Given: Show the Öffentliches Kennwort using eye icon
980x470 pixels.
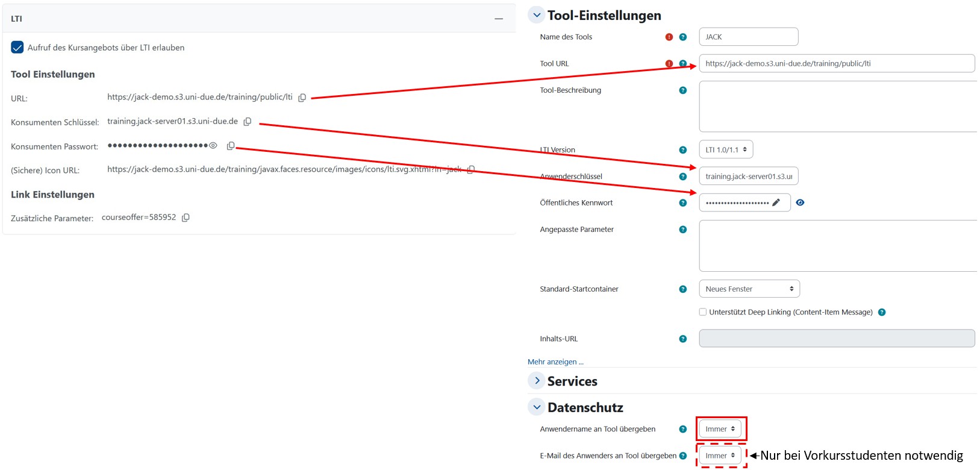Looking at the screenshot, I should click(800, 202).
